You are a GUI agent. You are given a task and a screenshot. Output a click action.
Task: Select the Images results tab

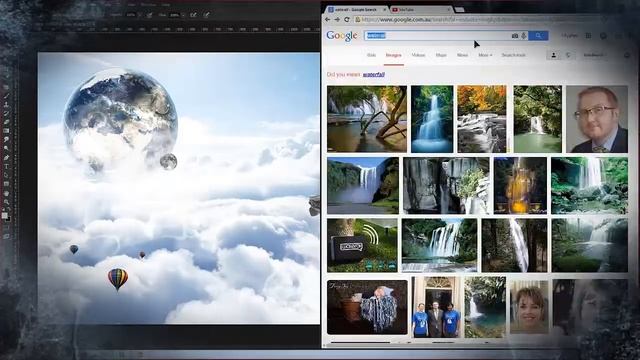point(393,55)
